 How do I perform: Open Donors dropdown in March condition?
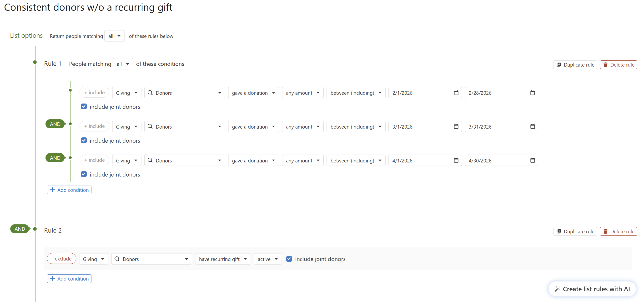tap(185, 127)
